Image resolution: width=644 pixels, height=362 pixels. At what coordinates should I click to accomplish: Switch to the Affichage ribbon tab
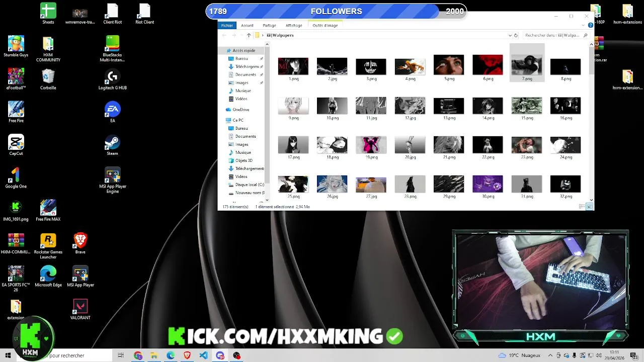click(x=294, y=25)
